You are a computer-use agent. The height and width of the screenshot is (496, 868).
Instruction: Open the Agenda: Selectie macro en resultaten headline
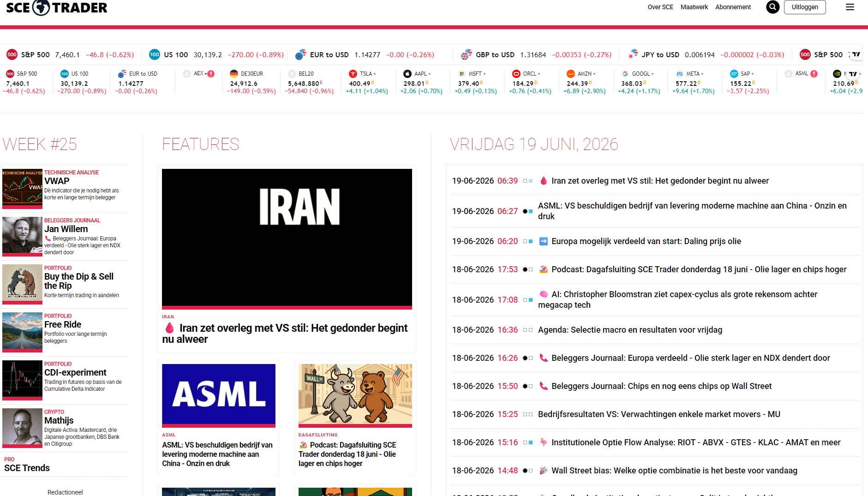point(630,330)
